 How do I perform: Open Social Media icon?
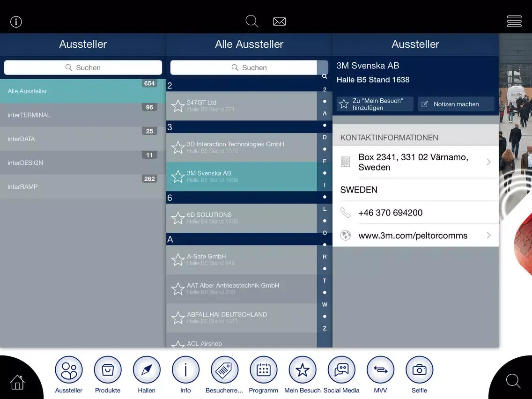(341, 370)
